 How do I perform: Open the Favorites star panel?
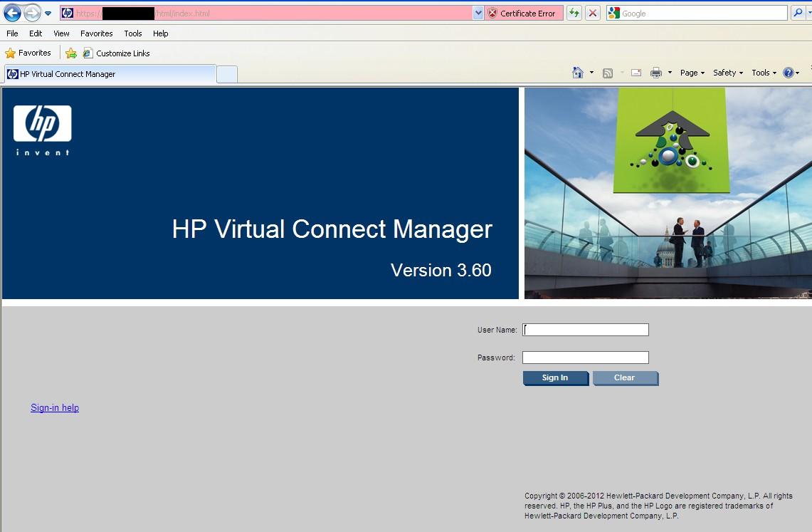pos(10,52)
